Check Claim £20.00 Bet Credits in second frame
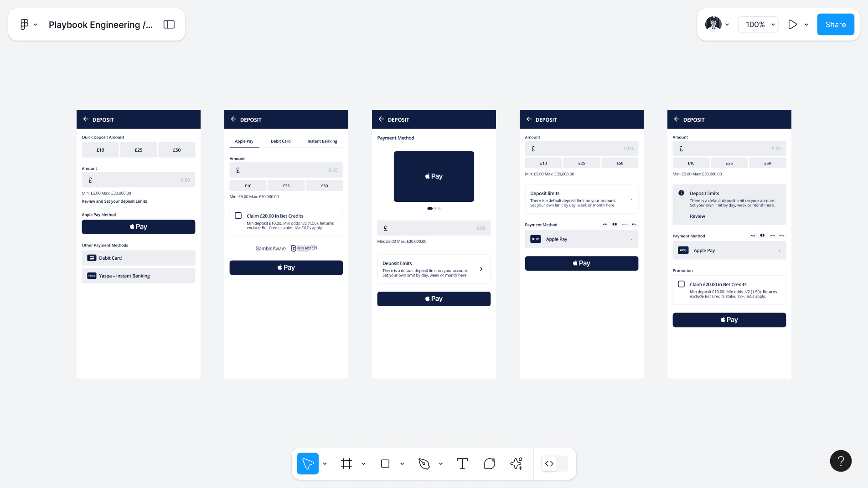868x488 pixels. click(x=238, y=216)
